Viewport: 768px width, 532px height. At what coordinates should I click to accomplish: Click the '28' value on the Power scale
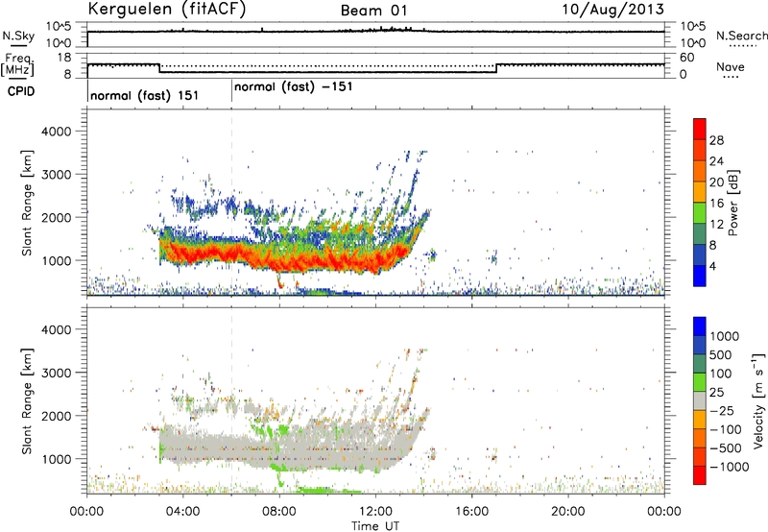[x=716, y=140]
